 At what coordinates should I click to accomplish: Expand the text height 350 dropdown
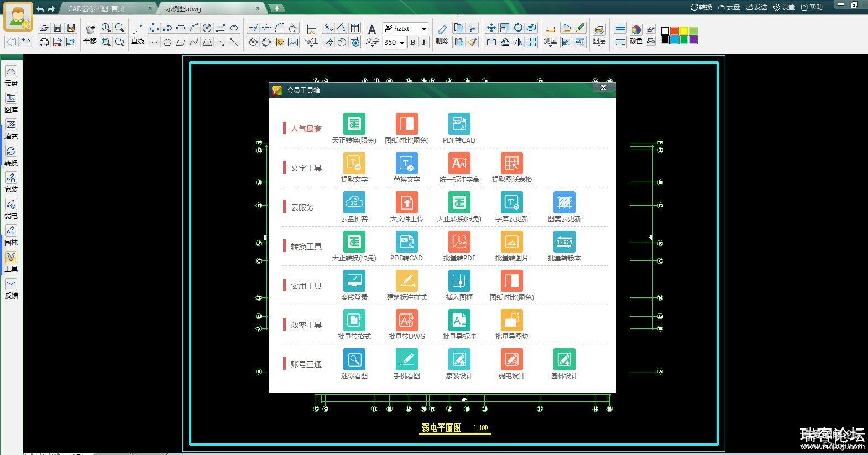coord(402,43)
